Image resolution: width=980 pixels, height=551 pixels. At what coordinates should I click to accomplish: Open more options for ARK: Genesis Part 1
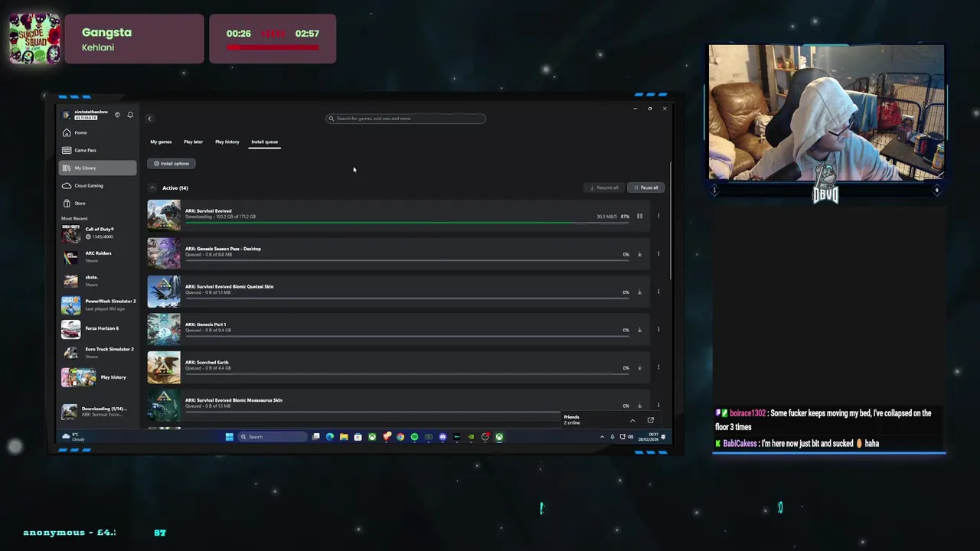[x=658, y=329]
